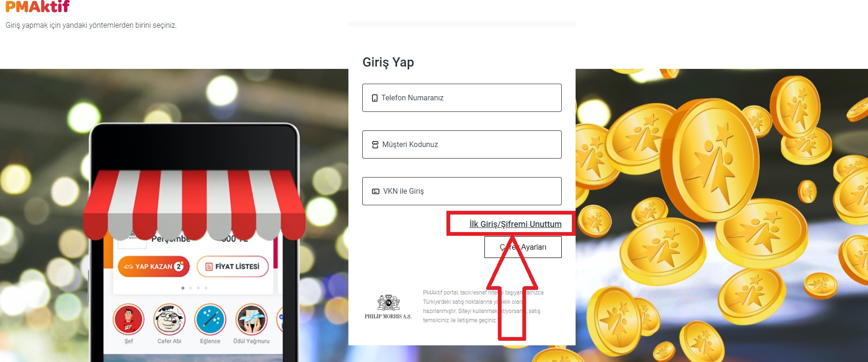868x362 pixels.
Task: Tap the Cafer Abi character icon
Action: click(169, 319)
